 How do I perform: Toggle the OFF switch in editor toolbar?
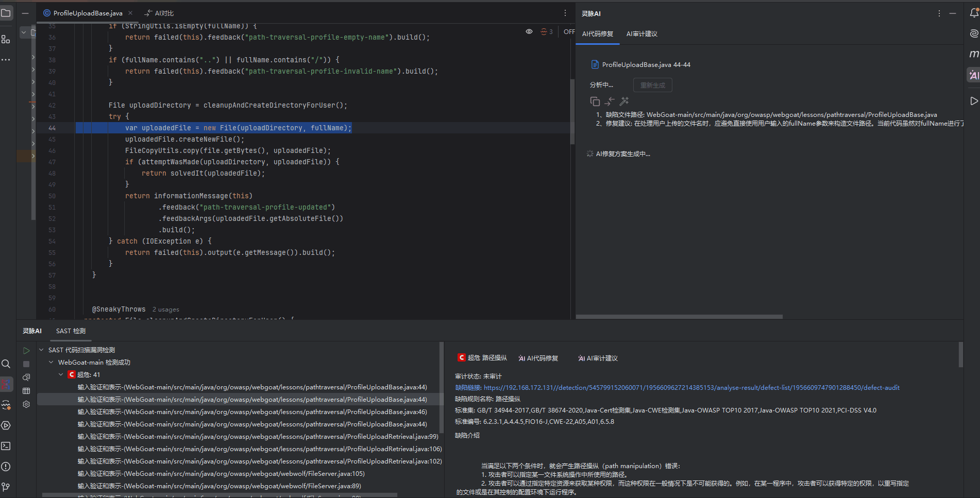click(569, 31)
